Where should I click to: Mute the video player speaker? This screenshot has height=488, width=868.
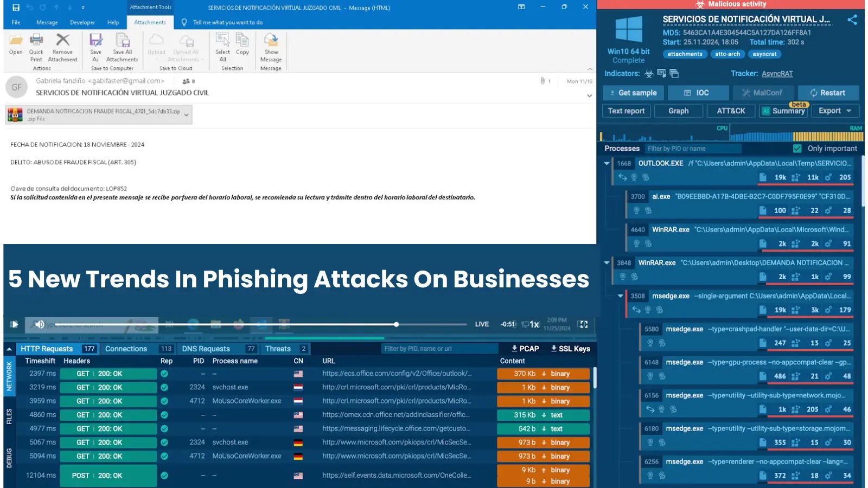40,324
